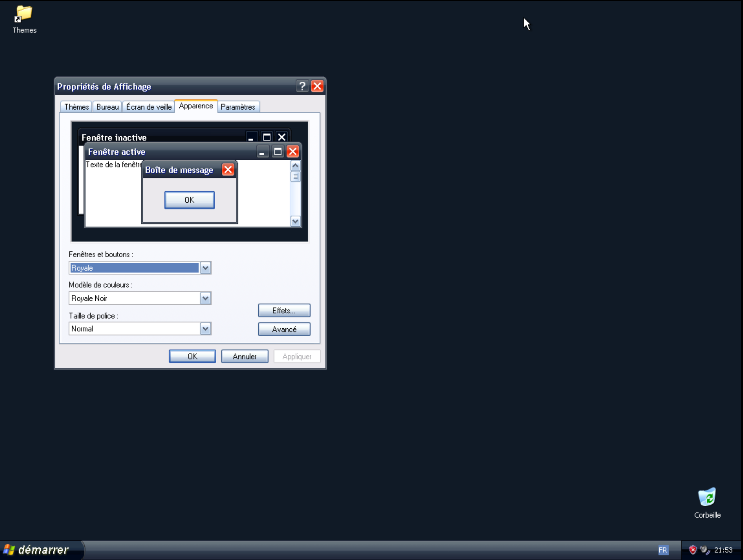Screen dimensions: 743x560
Task: Open the Paramètres tab
Action: pos(238,107)
